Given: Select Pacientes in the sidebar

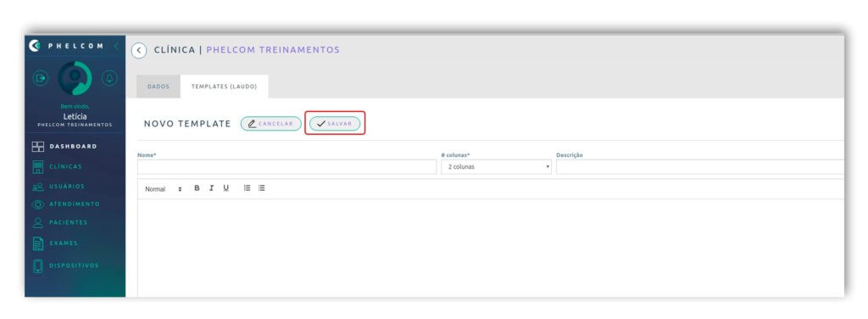Looking at the screenshot, I should (x=60, y=222).
